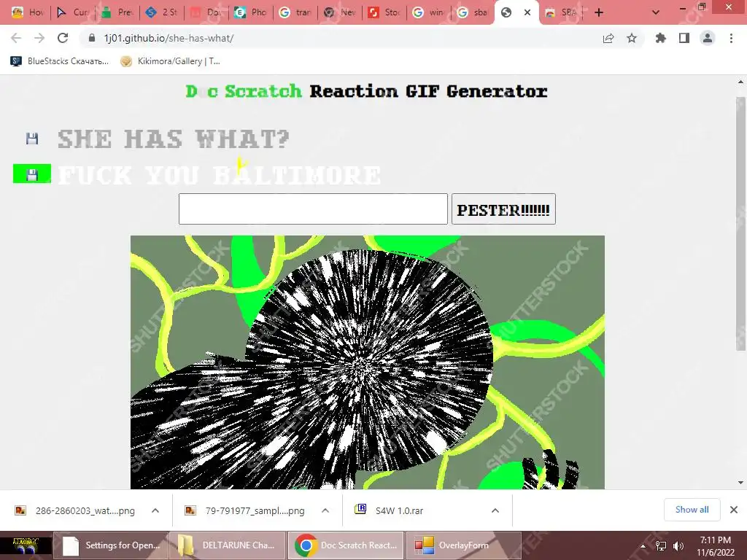Screen dimensions: 747x560
Task: Open the volume tray icon
Action: 678,545
